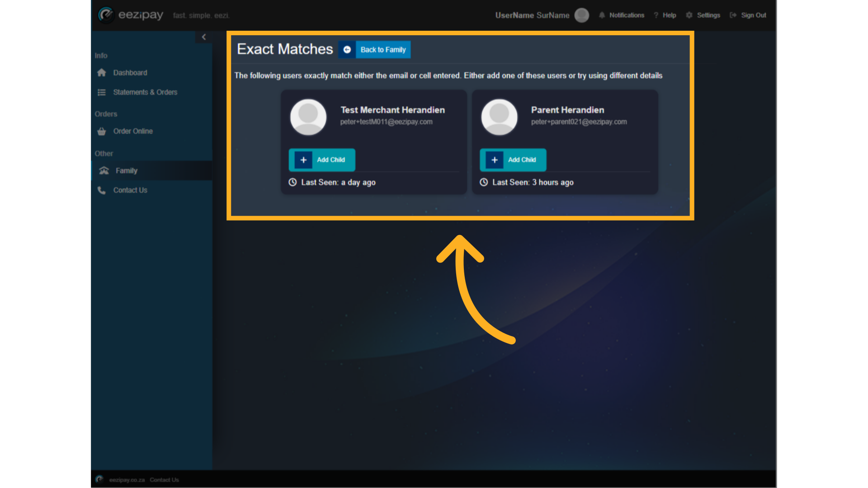Click the Order Online basket icon
The image size is (868, 488).
[x=102, y=131]
